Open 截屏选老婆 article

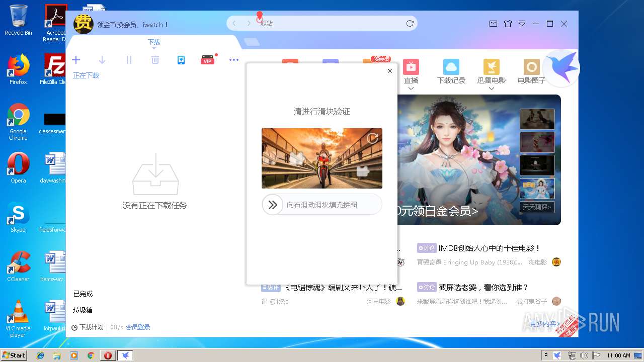(x=484, y=288)
